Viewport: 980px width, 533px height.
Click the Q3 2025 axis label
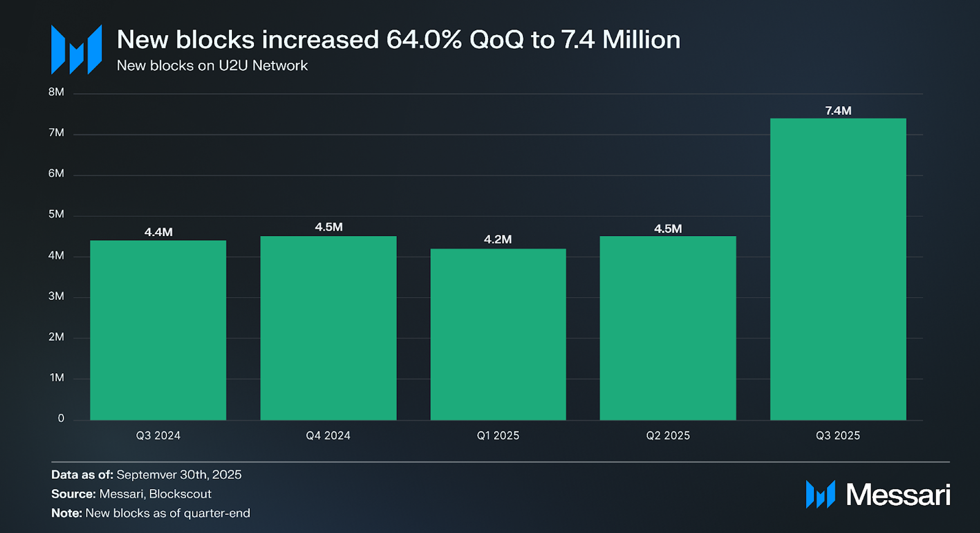tap(838, 435)
